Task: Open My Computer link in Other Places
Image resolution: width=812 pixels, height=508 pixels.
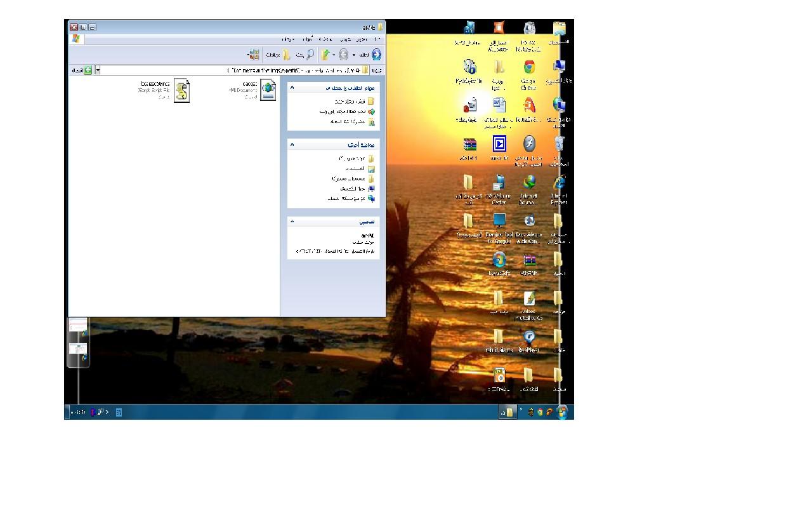Action: (x=358, y=188)
